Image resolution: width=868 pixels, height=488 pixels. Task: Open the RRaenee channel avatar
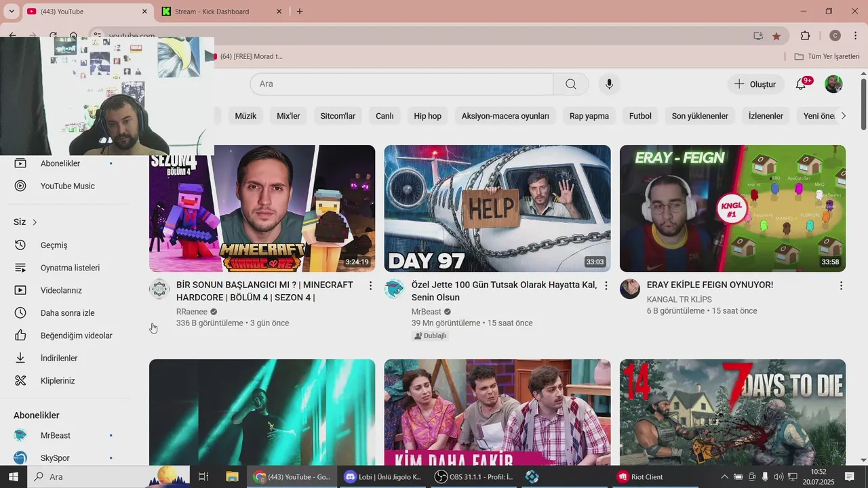pos(159,289)
